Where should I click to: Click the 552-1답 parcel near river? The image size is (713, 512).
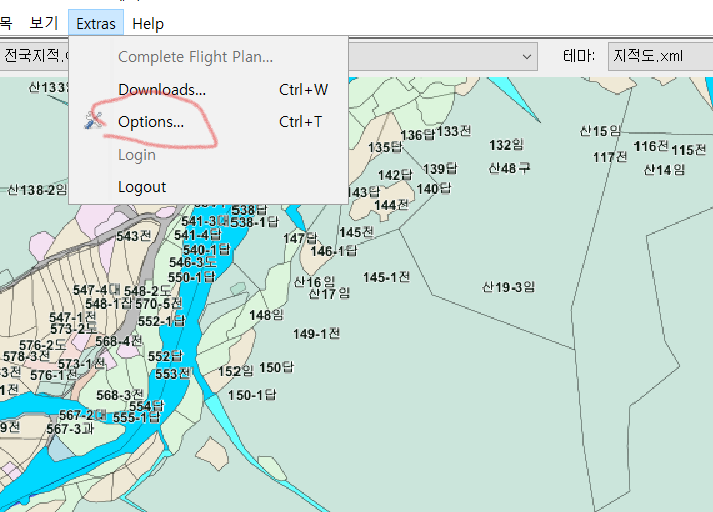(163, 321)
